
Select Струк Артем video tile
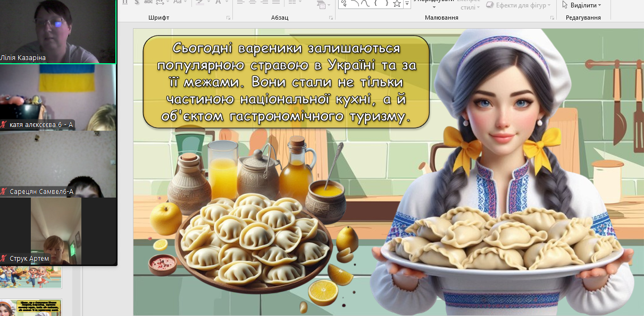(58, 231)
